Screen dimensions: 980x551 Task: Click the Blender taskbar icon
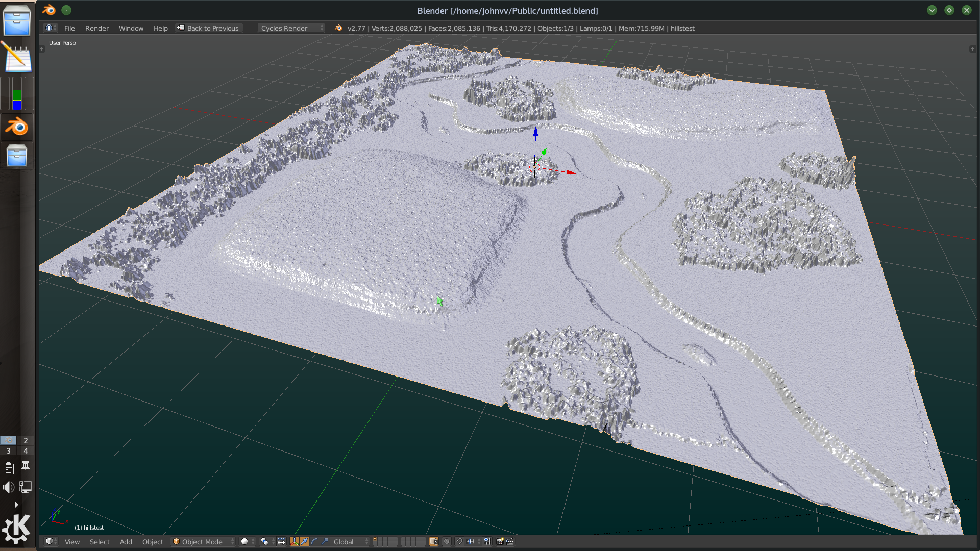point(17,127)
